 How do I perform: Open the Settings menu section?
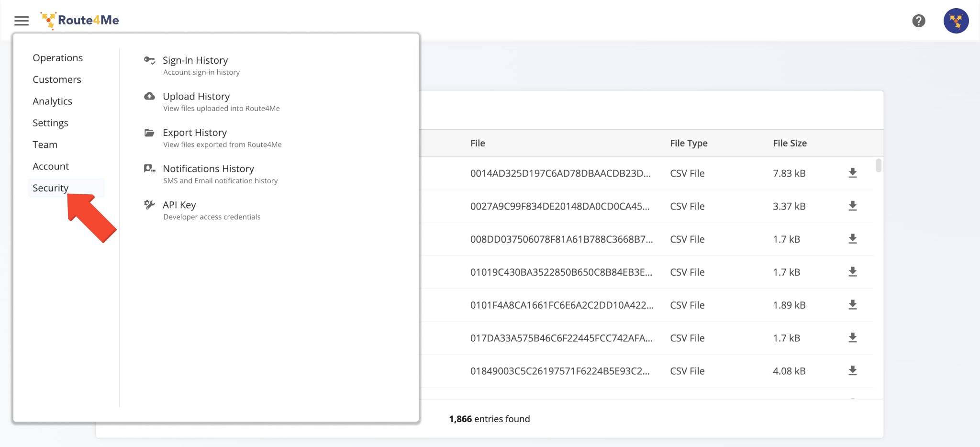[50, 123]
